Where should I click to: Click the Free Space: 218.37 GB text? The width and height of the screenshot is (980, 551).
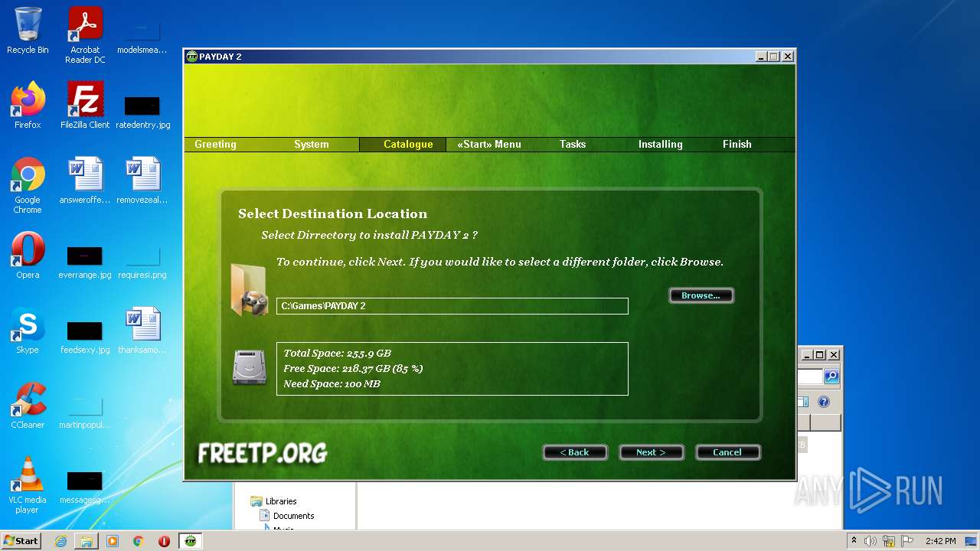pos(353,368)
